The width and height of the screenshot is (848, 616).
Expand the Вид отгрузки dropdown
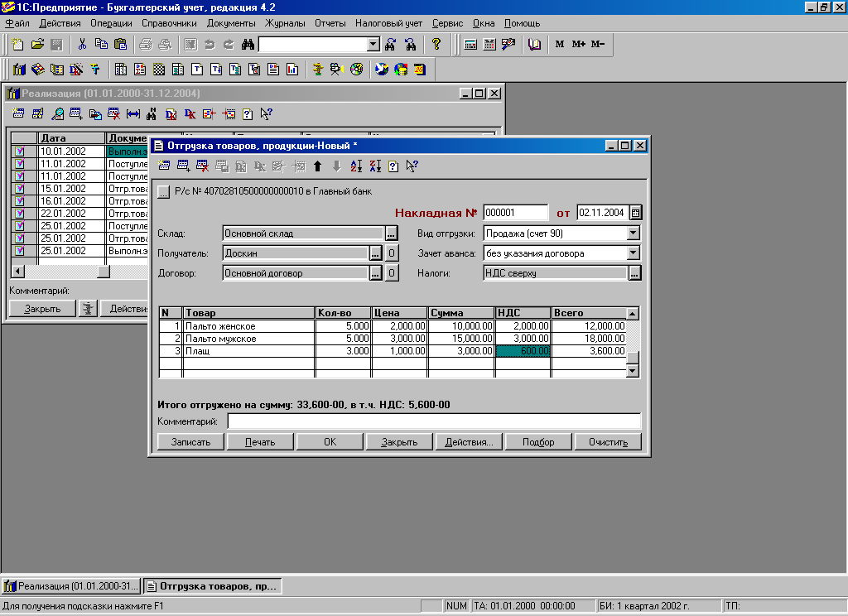click(x=634, y=233)
